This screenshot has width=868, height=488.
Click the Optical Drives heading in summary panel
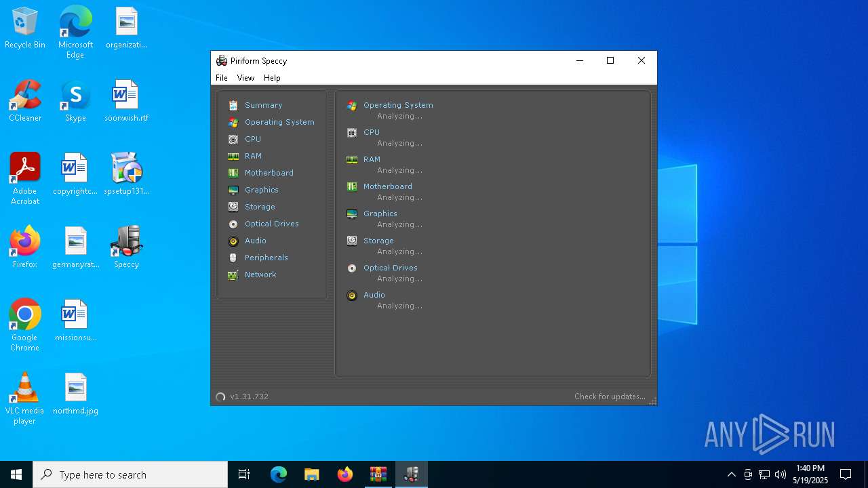(391, 268)
